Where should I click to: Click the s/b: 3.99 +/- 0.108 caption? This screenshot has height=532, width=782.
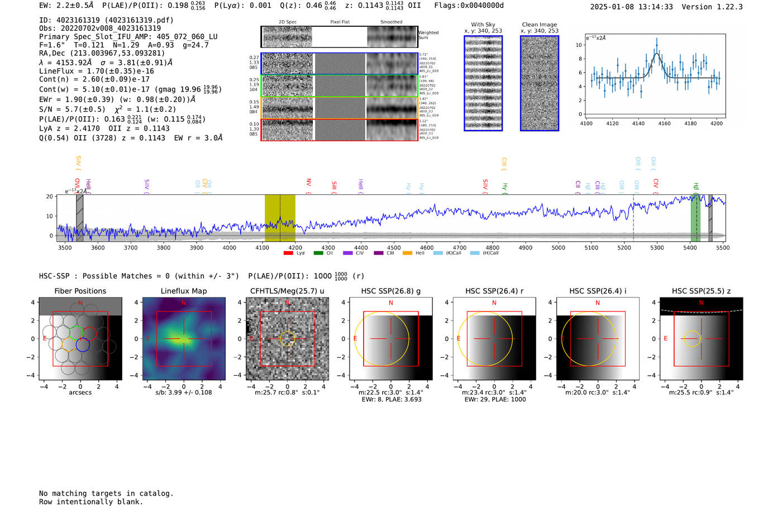point(184,393)
